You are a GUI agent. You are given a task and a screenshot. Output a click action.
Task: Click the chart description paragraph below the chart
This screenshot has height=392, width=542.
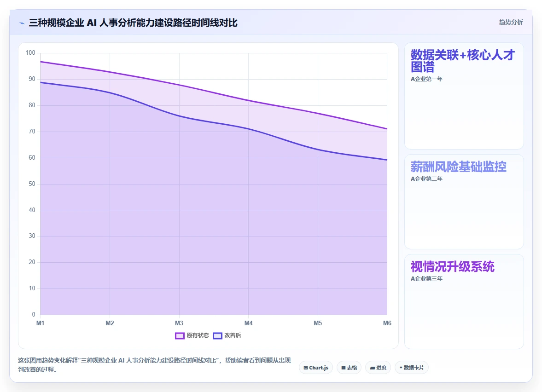pos(155,365)
